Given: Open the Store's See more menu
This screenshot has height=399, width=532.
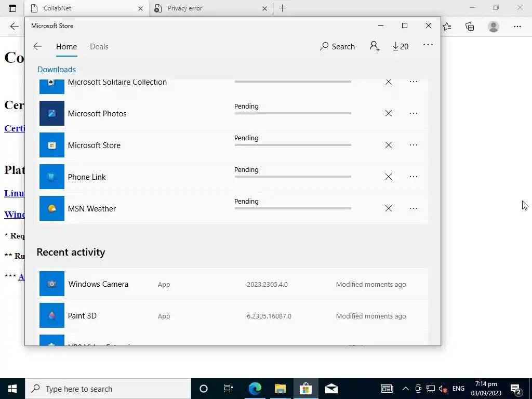Looking at the screenshot, I should coord(428,45).
